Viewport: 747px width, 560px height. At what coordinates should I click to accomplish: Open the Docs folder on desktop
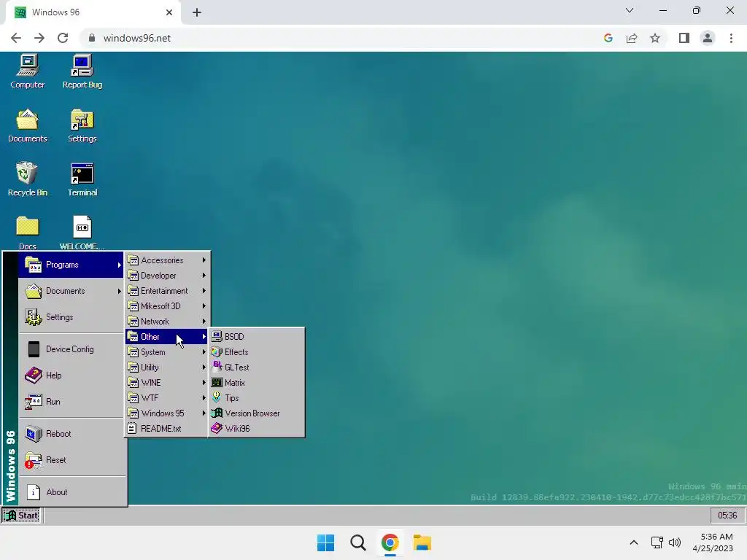[x=28, y=233]
